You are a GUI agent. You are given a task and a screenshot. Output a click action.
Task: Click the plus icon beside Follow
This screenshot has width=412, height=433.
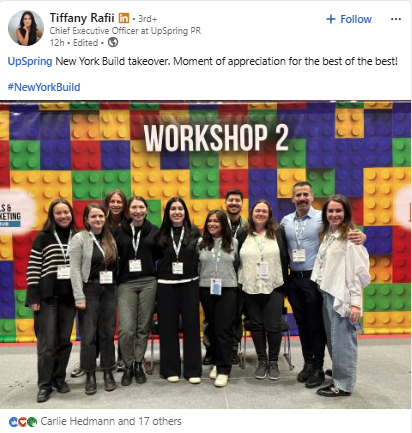click(331, 19)
